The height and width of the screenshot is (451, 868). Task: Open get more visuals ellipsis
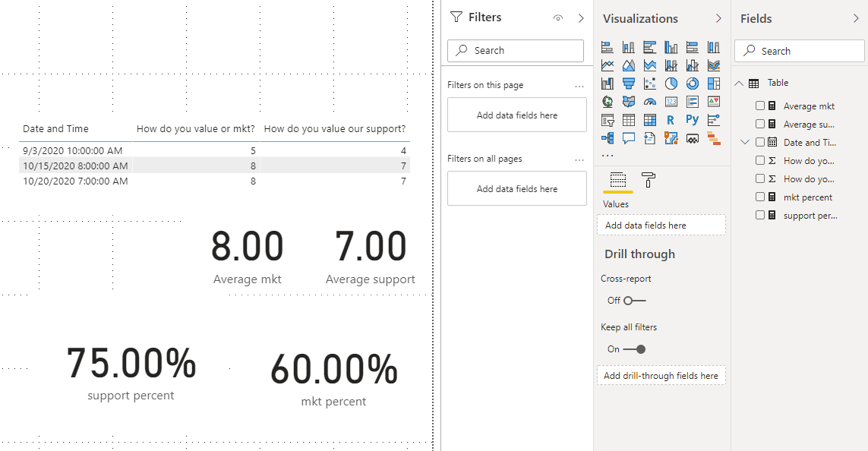(608, 156)
